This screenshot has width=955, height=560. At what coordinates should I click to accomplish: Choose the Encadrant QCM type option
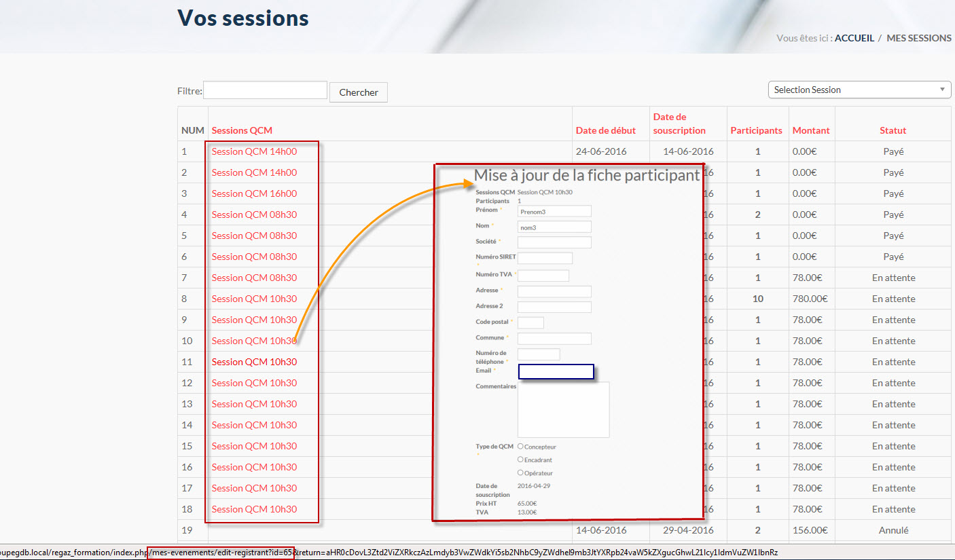click(520, 460)
